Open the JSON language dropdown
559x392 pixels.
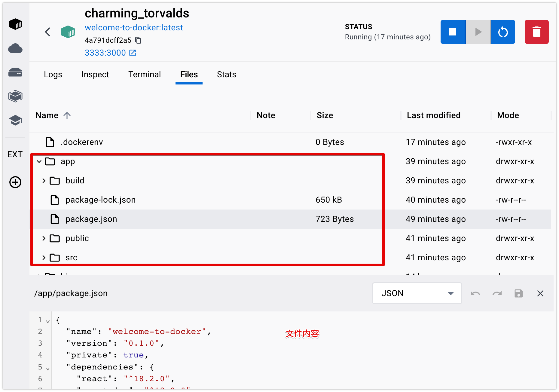pos(417,293)
